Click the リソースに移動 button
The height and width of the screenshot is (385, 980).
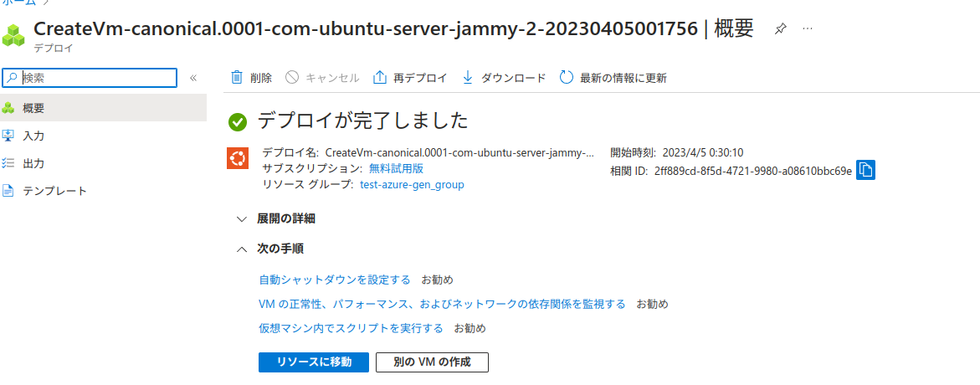[314, 362]
